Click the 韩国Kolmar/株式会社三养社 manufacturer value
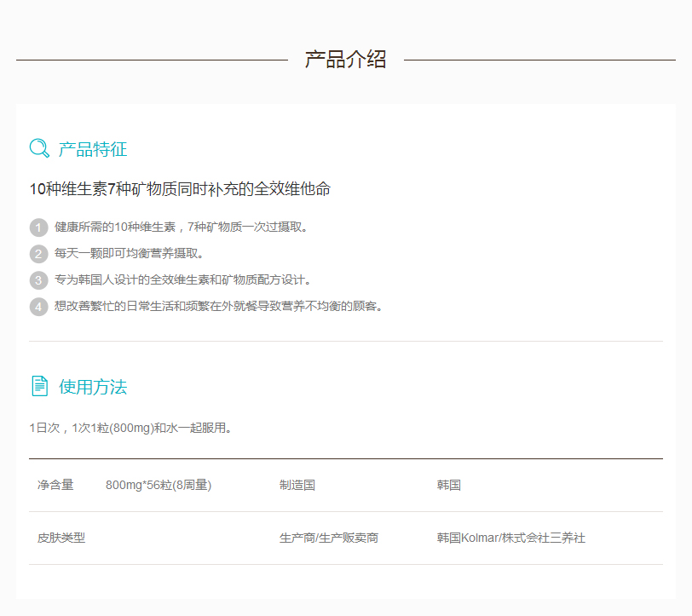 point(510,538)
